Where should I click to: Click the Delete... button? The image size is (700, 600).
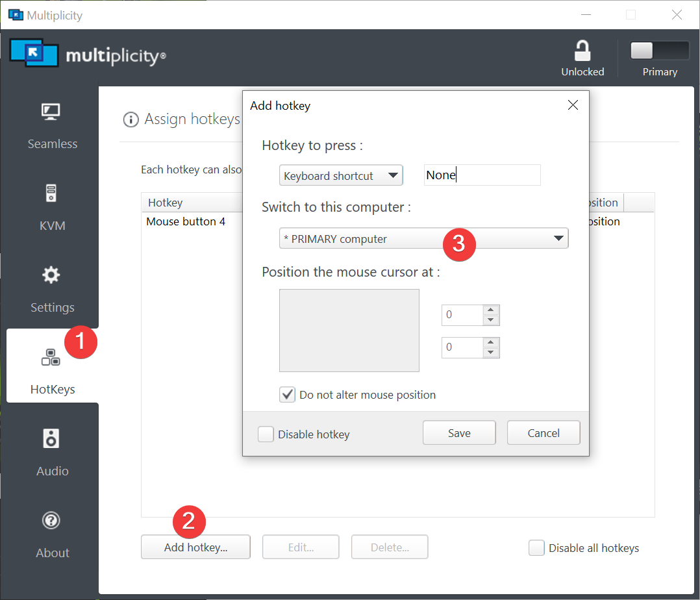390,547
